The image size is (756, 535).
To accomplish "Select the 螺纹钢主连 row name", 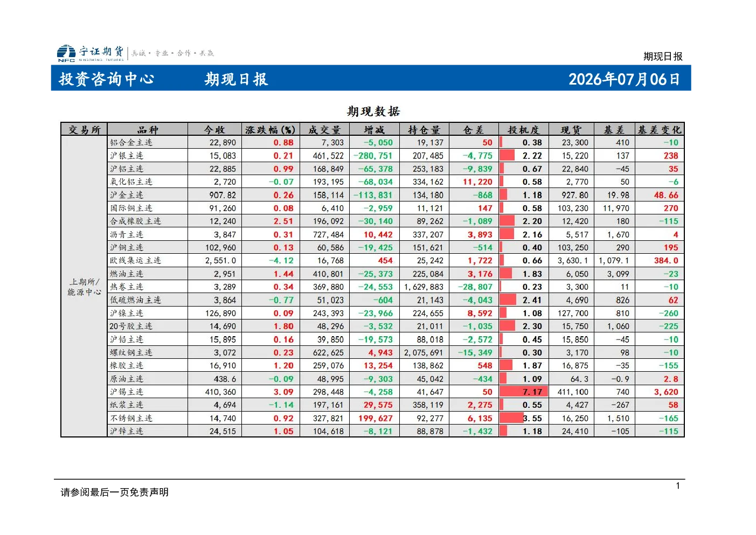I will click(131, 352).
